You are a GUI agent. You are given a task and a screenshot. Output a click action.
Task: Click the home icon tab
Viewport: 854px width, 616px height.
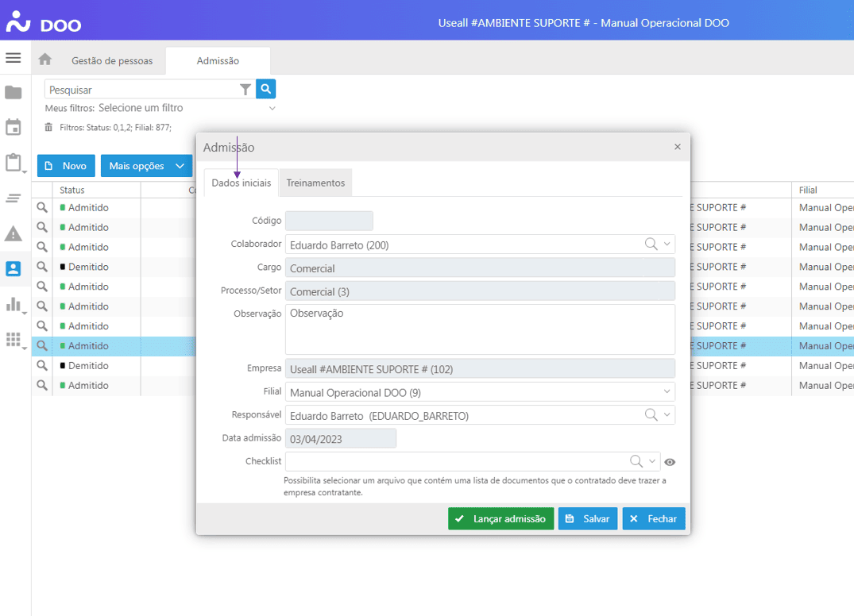tap(45, 60)
